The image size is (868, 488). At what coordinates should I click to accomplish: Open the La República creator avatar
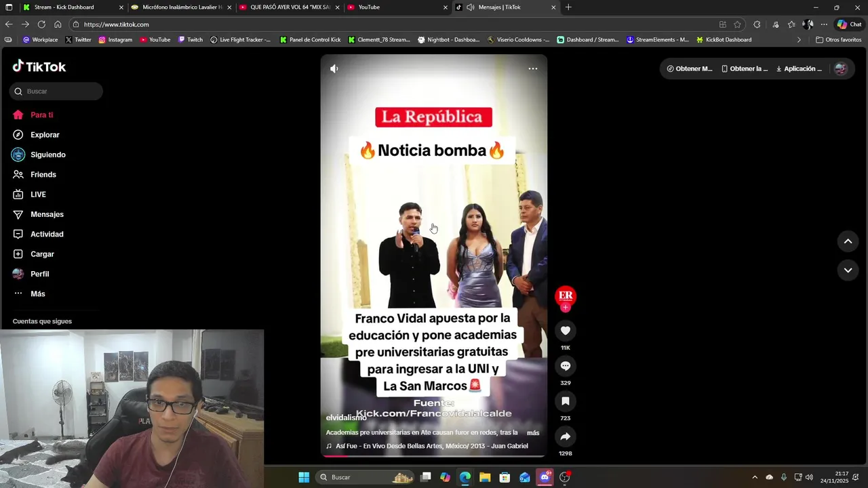(x=566, y=296)
